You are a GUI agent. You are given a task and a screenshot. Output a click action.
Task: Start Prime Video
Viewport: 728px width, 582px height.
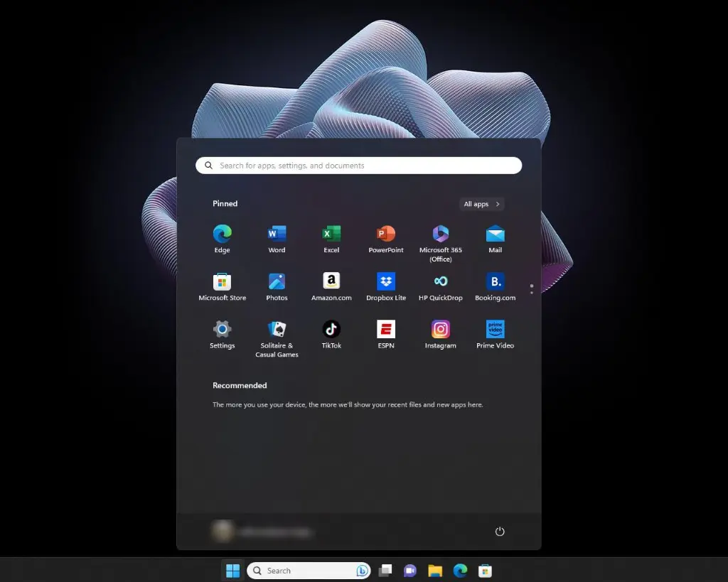[x=495, y=329]
